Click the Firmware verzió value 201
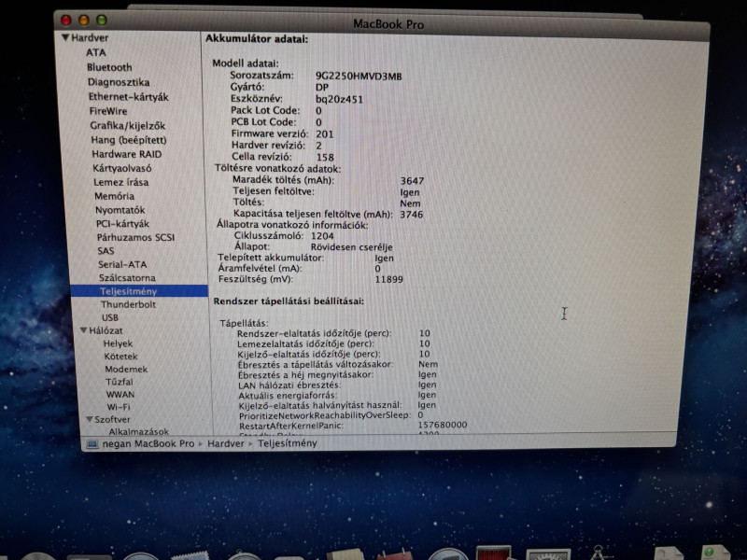Image resolution: width=747 pixels, height=560 pixels. pos(324,134)
